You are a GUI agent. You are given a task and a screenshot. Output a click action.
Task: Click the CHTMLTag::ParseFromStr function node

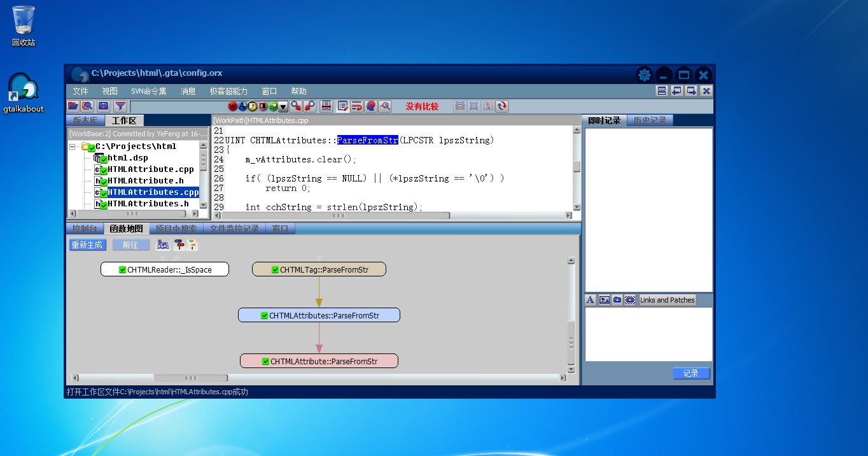click(319, 269)
